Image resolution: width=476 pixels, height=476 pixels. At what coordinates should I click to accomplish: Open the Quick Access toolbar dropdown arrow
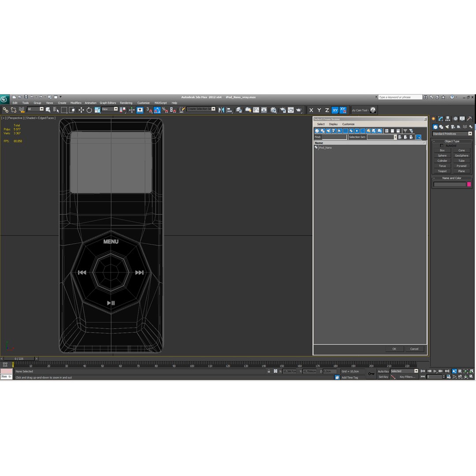(x=60, y=97)
